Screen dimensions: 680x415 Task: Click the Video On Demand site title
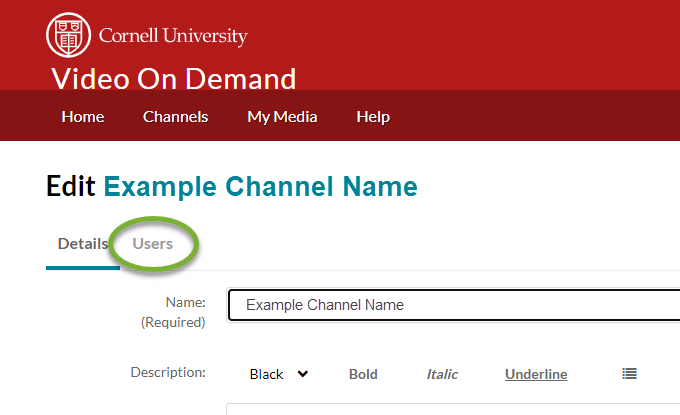click(x=173, y=78)
